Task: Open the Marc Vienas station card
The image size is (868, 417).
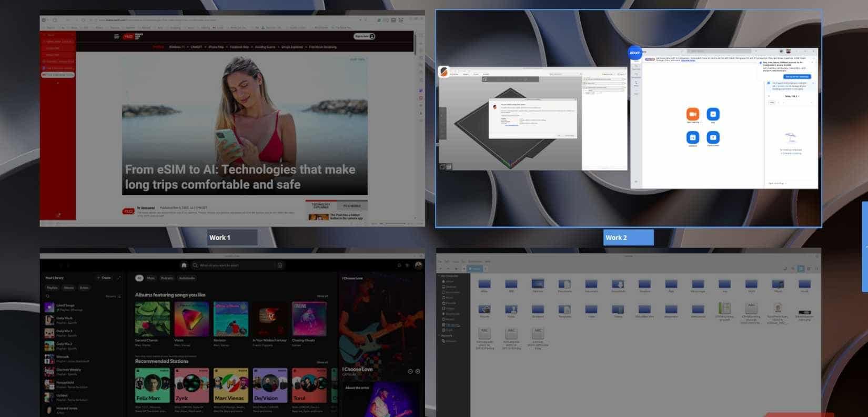Action: pos(230,385)
